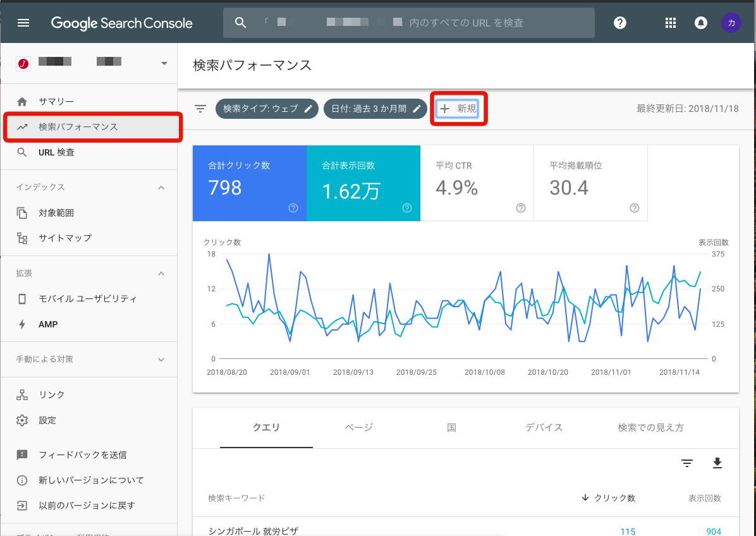Enable the 平均掲載順位 metric card

(x=590, y=183)
